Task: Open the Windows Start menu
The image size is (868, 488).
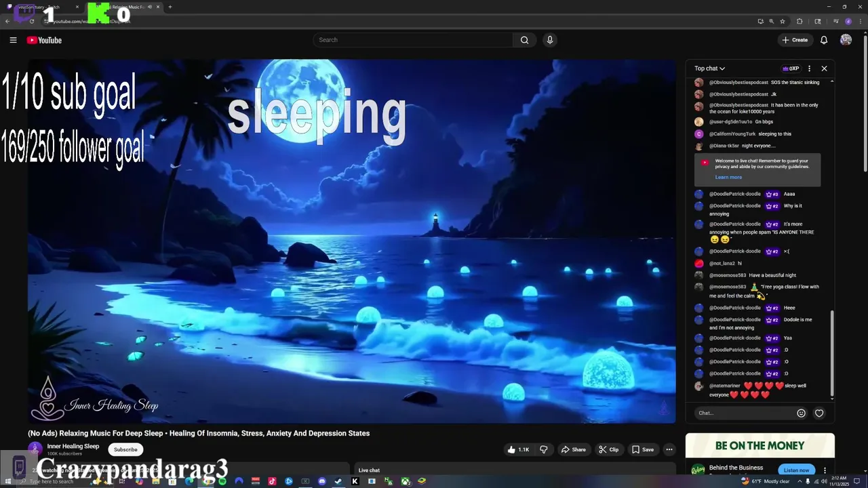Action: click(x=7, y=481)
